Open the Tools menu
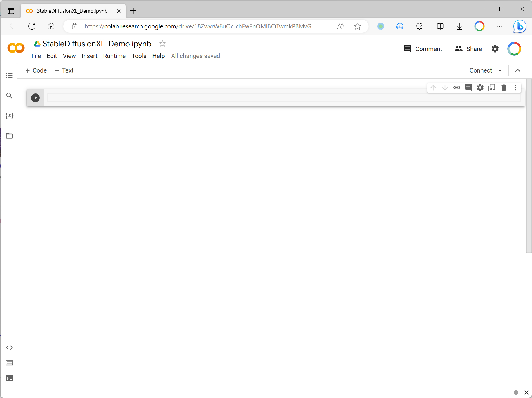 [139, 56]
